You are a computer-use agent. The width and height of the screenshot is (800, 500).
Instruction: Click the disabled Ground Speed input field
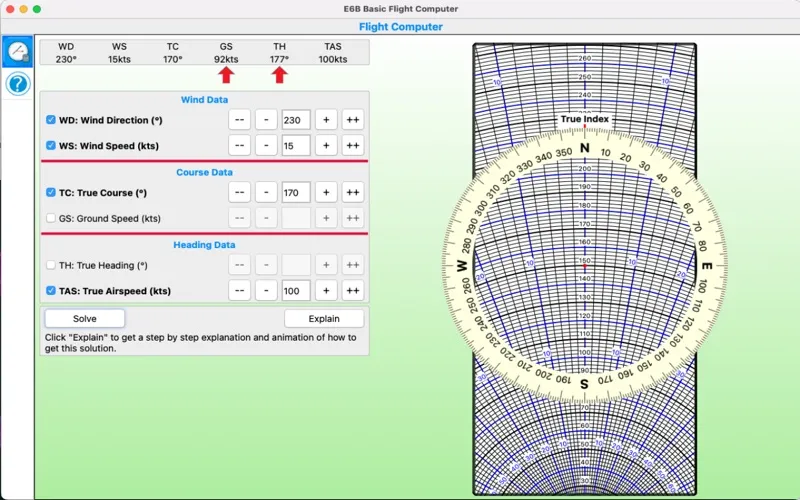(296, 218)
